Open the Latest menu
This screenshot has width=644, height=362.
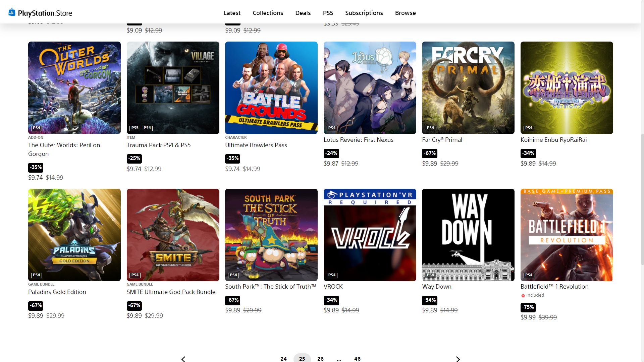[x=232, y=13]
